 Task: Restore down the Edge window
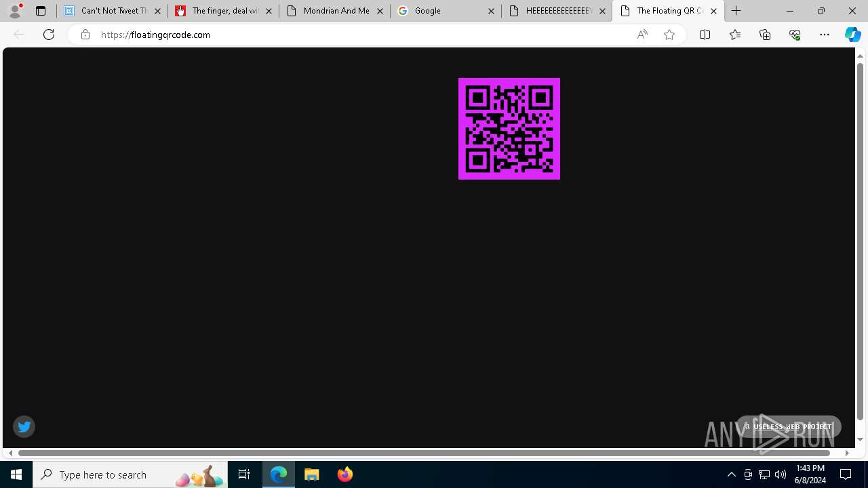(x=821, y=11)
